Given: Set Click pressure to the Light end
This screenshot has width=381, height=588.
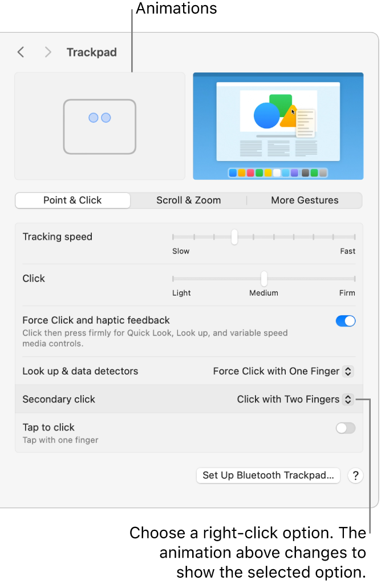Looking at the screenshot, I should tap(173, 279).
